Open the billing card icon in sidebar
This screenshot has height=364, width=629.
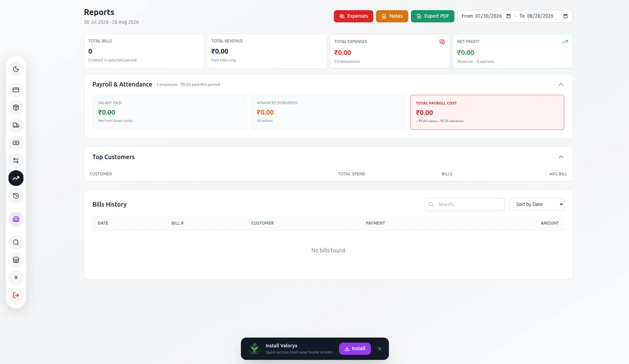(x=16, y=90)
